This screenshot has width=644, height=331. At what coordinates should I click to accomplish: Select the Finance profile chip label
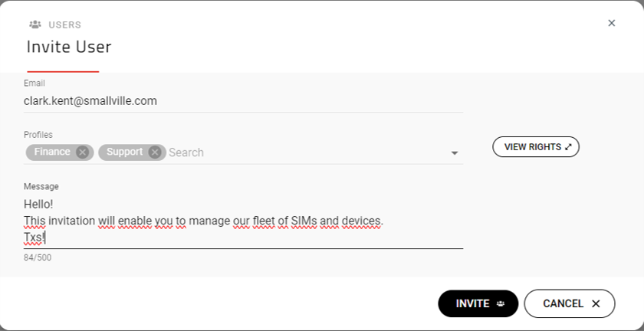(x=52, y=152)
